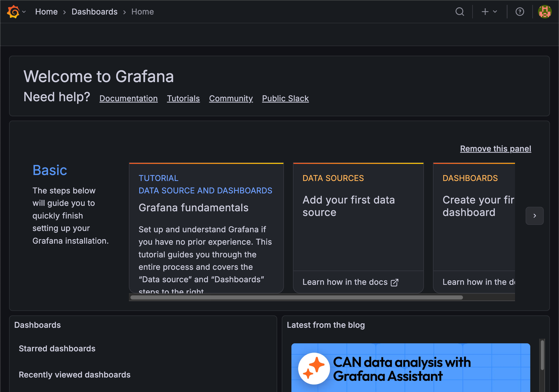Screen dimensions: 559x392
Task: Open the Public Slack link
Action: (x=285, y=98)
